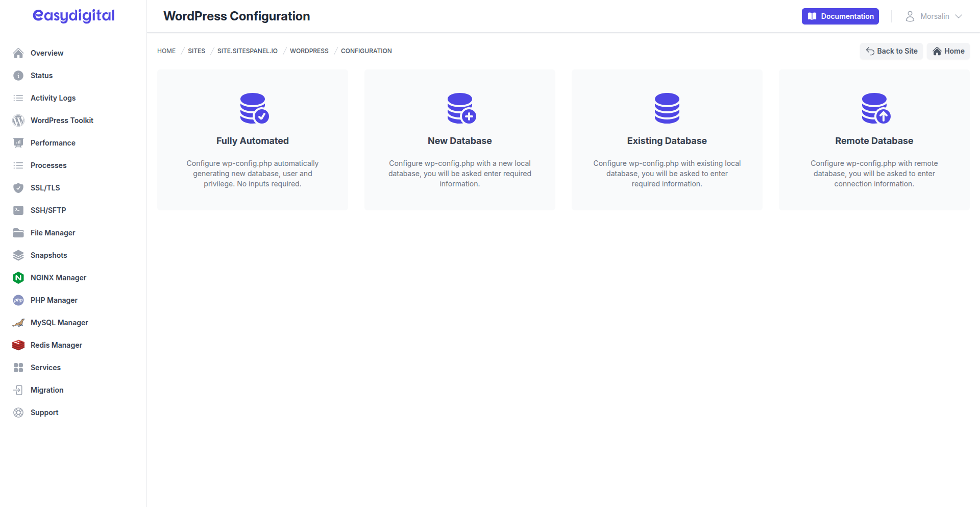
Task: Open the WORDPRESS breadcrumb item
Action: click(x=309, y=51)
